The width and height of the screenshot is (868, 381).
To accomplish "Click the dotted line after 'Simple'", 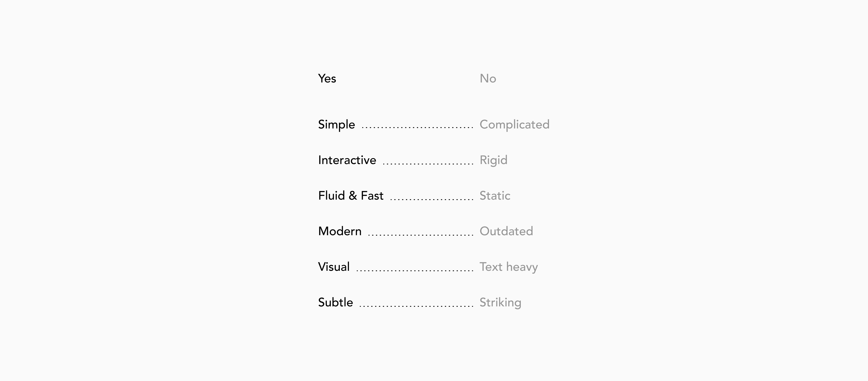I will pos(418,127).
